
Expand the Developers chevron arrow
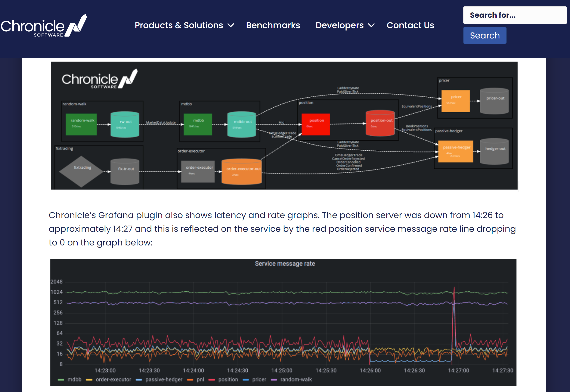pyautogui.click(x=372, y=25)
